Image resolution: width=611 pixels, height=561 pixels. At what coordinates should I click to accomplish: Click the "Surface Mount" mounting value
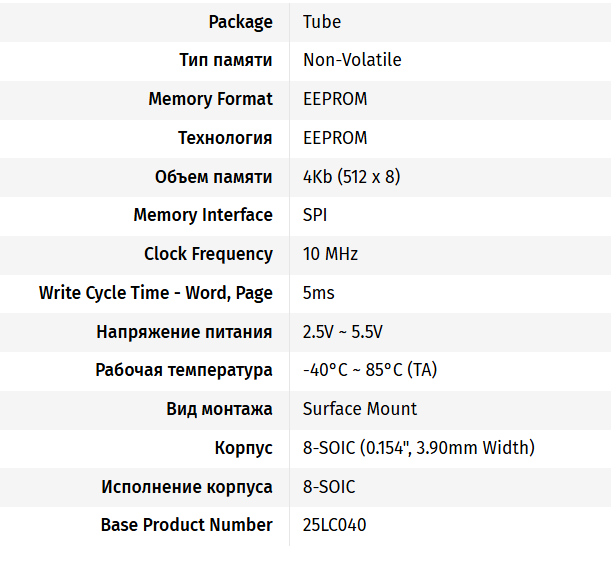point(360,409)
